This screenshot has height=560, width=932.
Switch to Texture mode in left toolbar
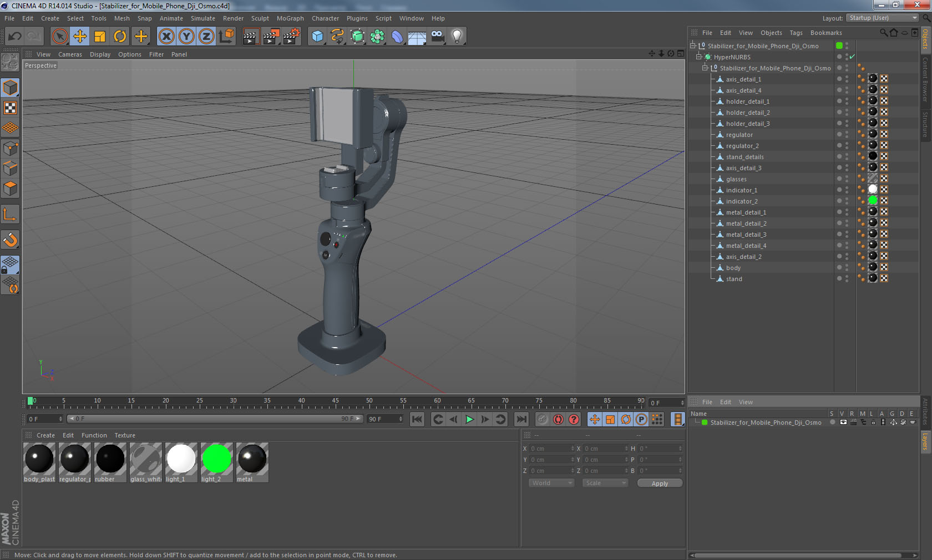(10, 108)
